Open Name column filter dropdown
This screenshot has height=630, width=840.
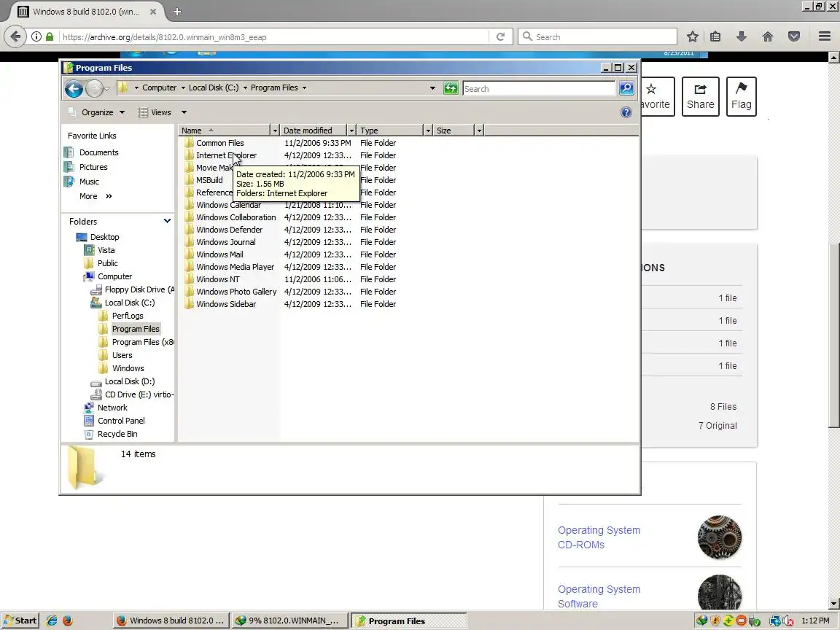pyautogui.click(x=275, y=131)
